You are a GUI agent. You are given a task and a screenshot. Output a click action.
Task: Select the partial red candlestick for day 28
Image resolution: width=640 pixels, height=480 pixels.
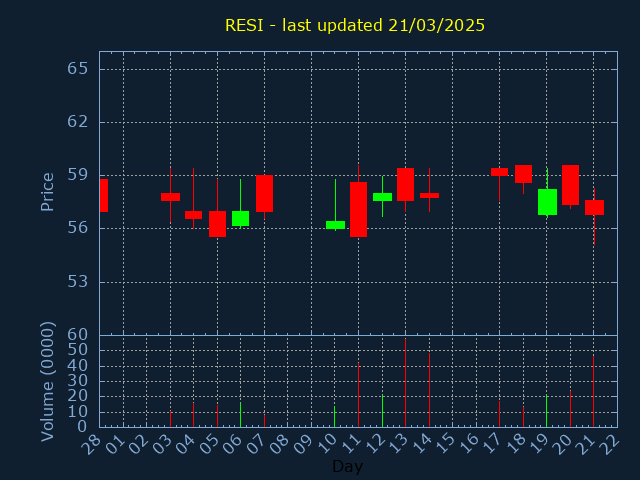[104, 196]
